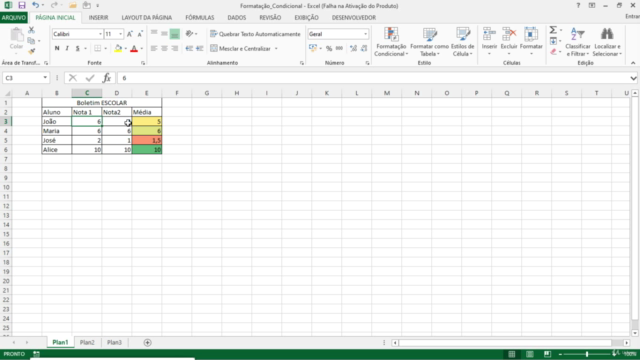Apply the percent style
Viewport: 640px width, 360px height.
click(x=329, y=48)
